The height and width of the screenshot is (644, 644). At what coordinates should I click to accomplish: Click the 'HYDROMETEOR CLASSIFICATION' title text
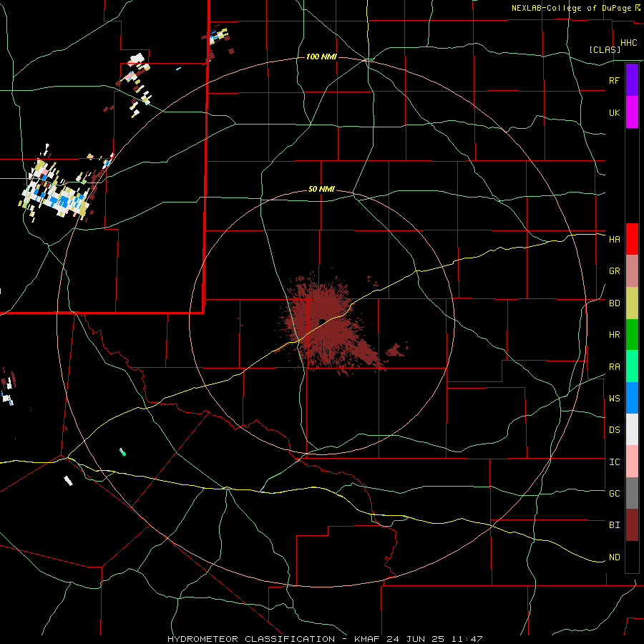pyautogui.click(x=251, y=639)
